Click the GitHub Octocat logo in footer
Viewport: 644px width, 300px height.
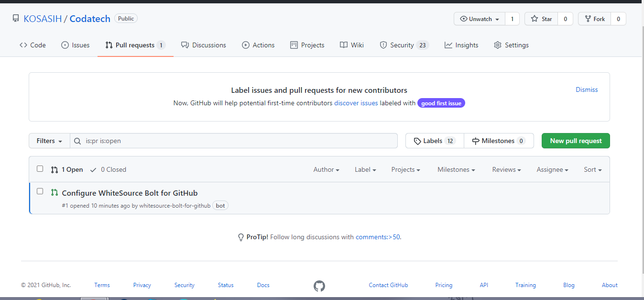[319, 286]
